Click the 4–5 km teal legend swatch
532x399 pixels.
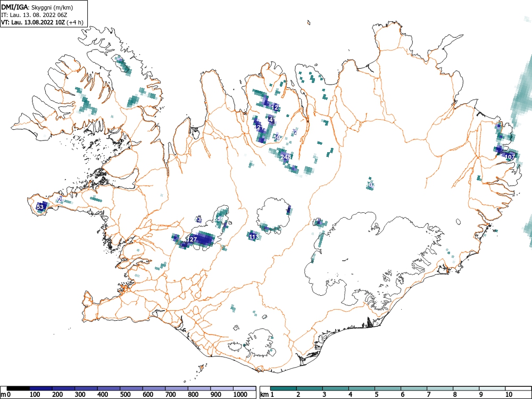362,388
